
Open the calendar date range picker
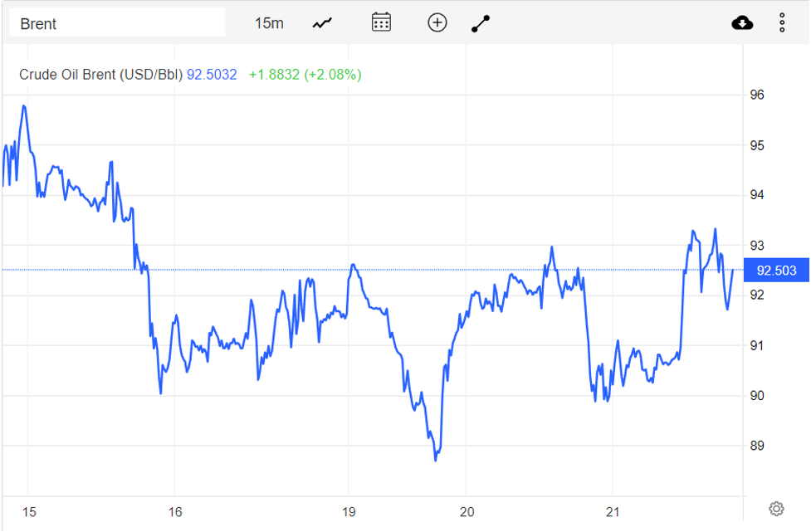click(381, 22)
